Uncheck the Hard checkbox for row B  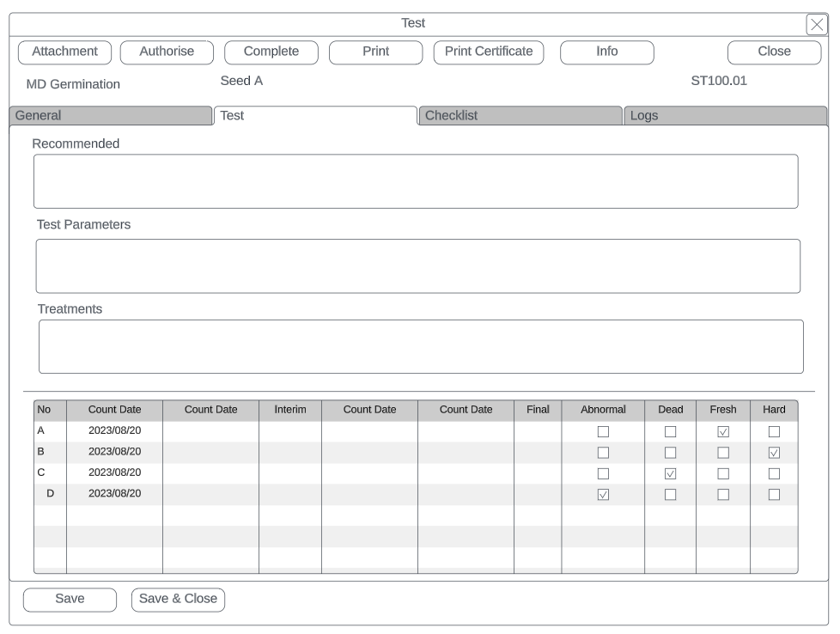tap(774, 453)
